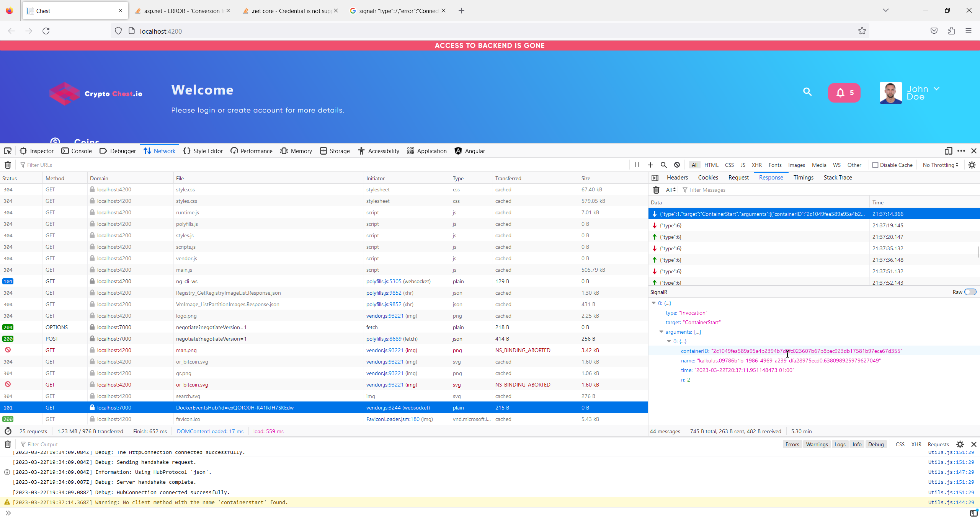
Task: Switch to the Console devtools tab
Action: pyautogui.click(x=77, y=151)
